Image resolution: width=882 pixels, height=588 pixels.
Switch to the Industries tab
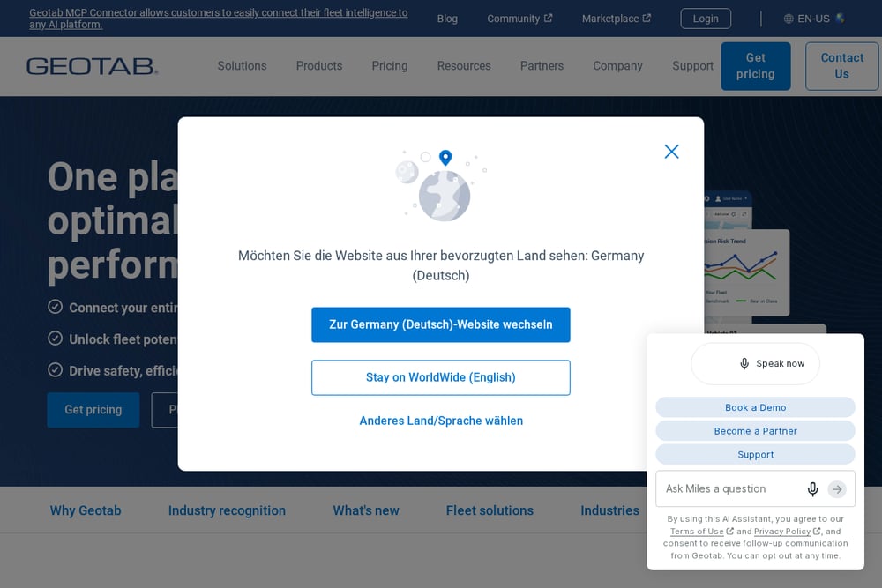pos(609,510)
